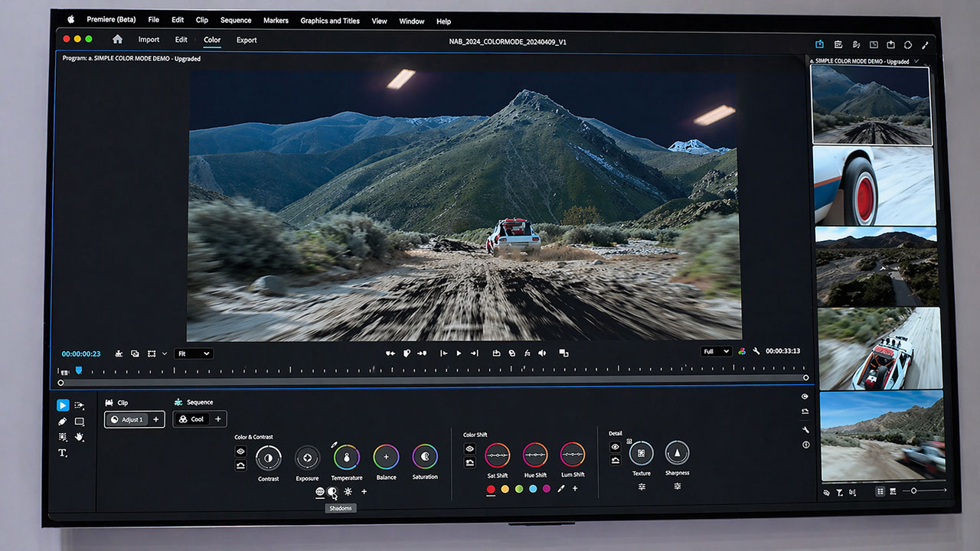This screenshot has width=980, height=551.
Task: Click the wrench settings icon beside the timecode
Action: [x=756, y=351]
